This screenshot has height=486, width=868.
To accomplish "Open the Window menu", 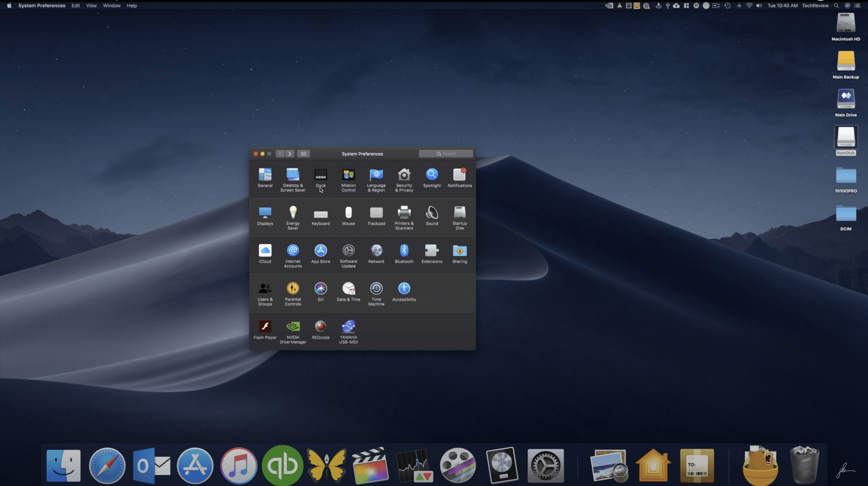I will pos(111,5).
